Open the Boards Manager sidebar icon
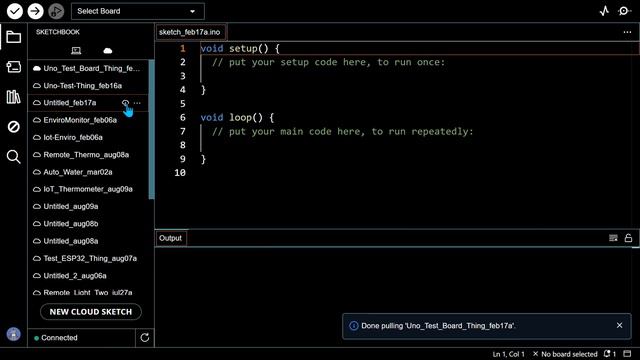This screenshot has width=640, height=360. click(x=13, y=67)
